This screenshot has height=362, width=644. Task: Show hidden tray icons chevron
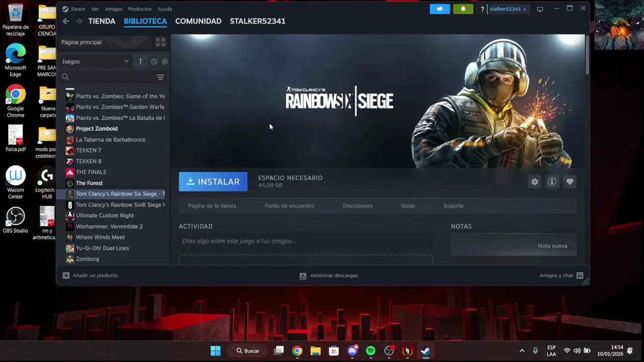522,351
